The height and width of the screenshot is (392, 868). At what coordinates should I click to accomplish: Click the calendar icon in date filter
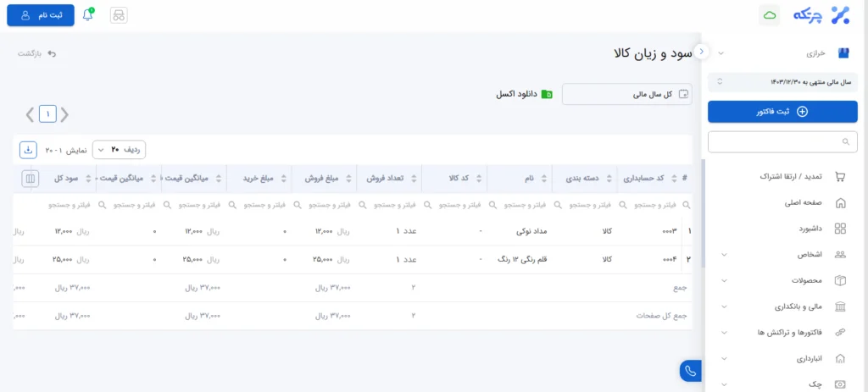[x=684, y=94]
